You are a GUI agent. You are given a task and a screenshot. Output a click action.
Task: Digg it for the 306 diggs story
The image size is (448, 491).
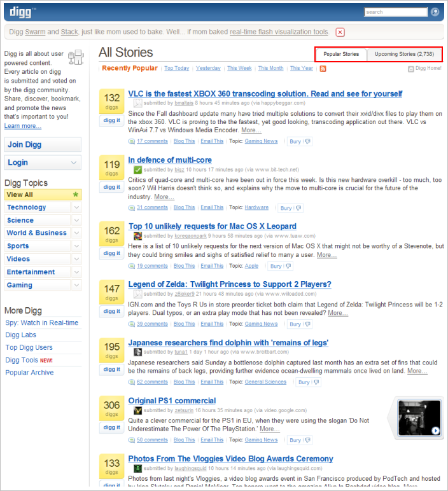click(112, 427)
